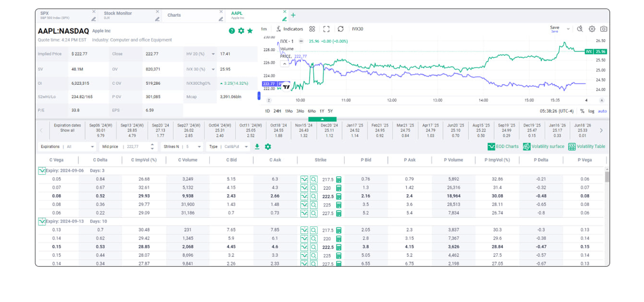The height and width of the screenshot is (302, 644).
Task: Take a chart snapshot with camera icon
Action: coord(604,29)
